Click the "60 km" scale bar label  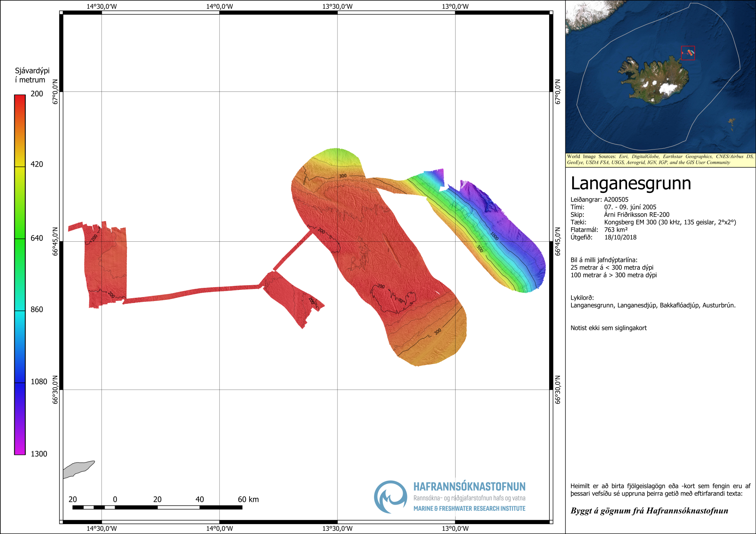248,499
